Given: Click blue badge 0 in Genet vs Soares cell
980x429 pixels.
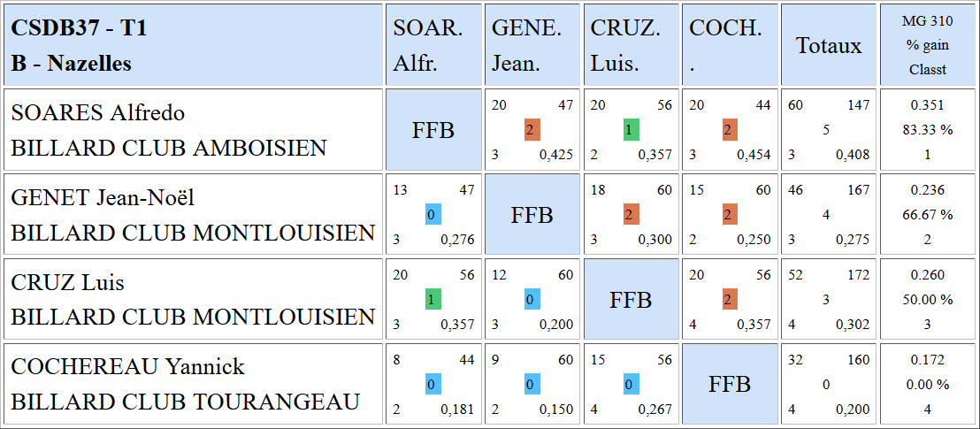Looking at the screenshot, I should pos(433,215).
